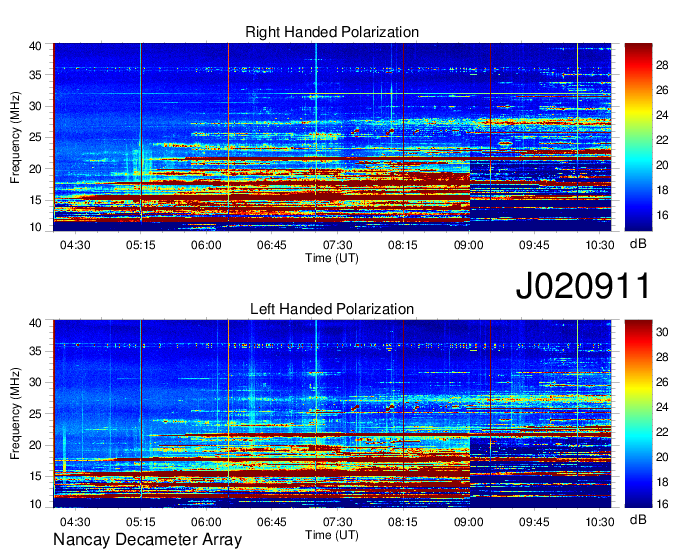Pick the 09:45 time tick on the Left Handed plot

tap(534, 522)
